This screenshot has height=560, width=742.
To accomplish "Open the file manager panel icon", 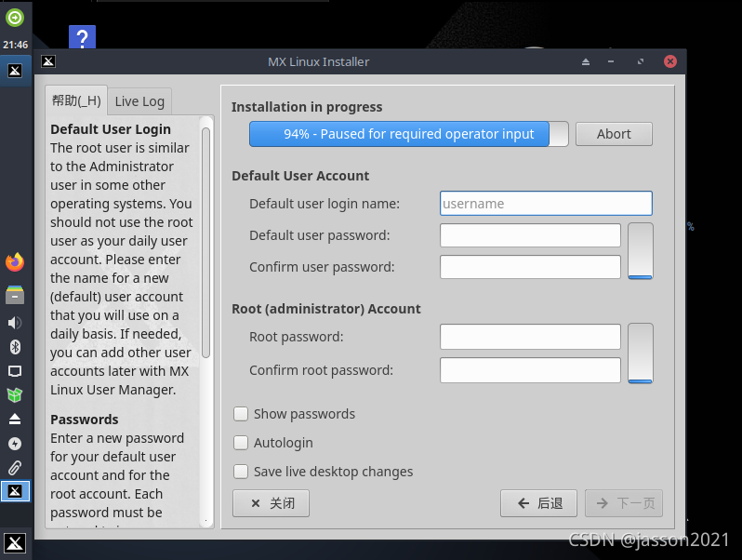I will pyautogui.click(x=15, y=295).
